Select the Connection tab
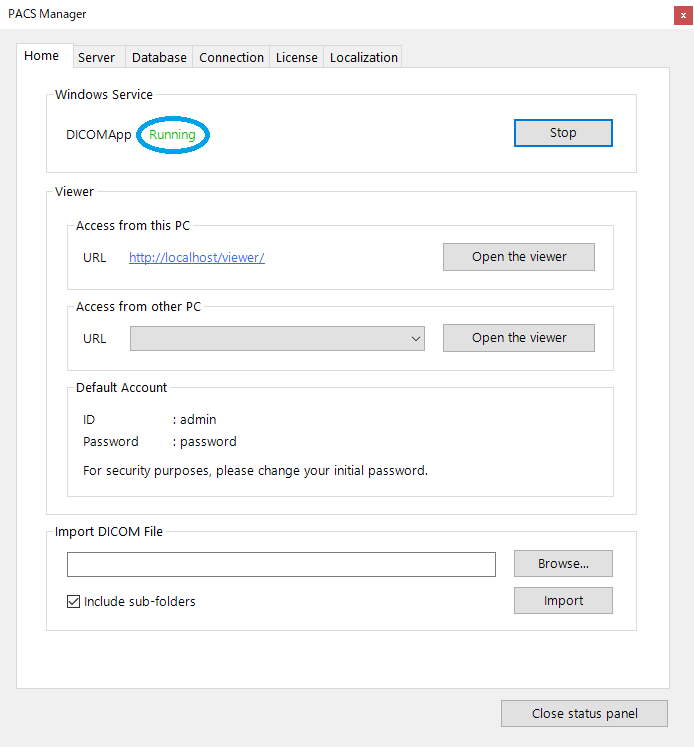 coord(231,57)
